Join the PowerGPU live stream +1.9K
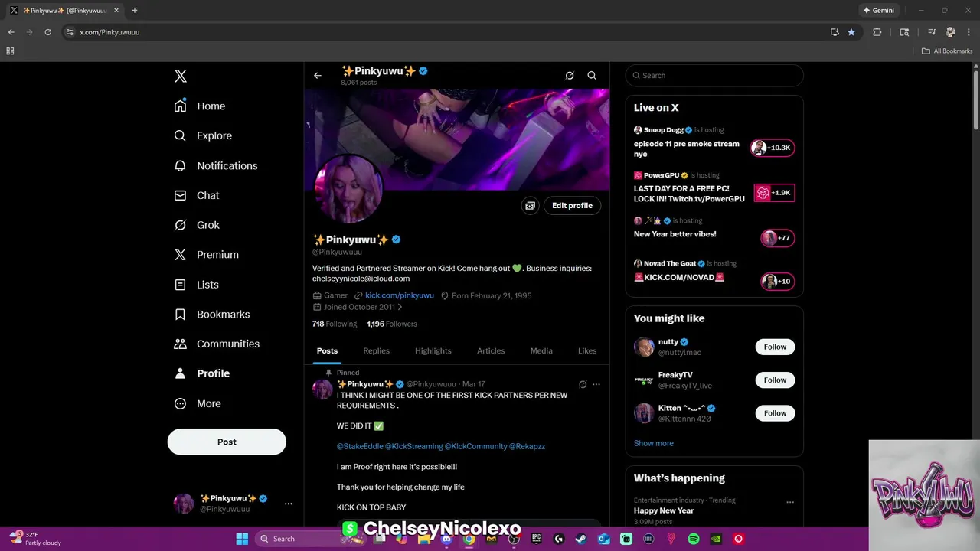980x551 pixels. pos(774,193)
